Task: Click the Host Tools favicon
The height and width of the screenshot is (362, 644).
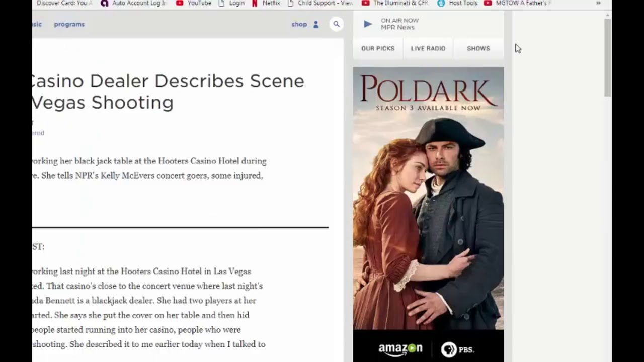Action: [x=441, y=3]
